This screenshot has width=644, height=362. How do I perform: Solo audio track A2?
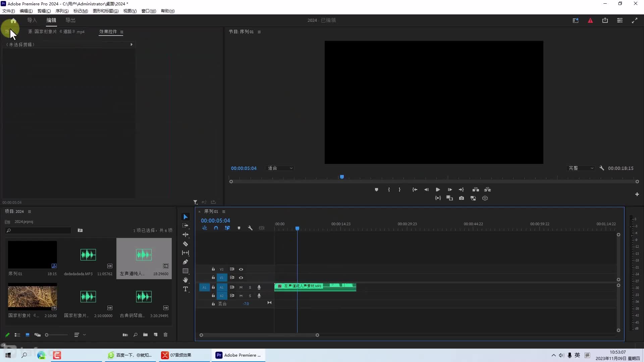(250, 296)
